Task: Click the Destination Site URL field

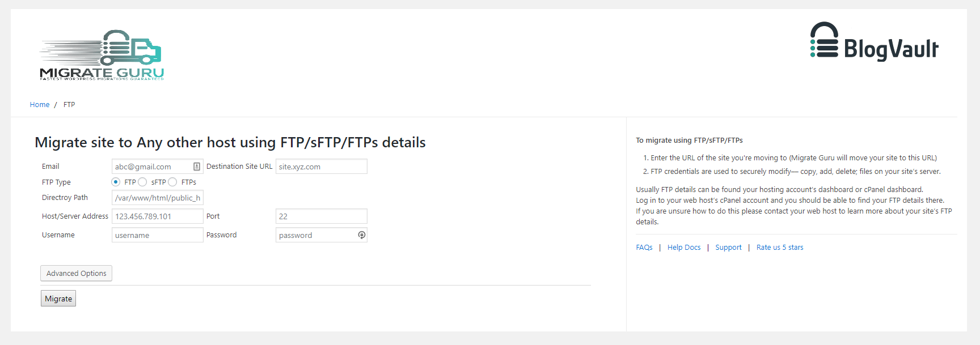Action: [x=321, y=167]
